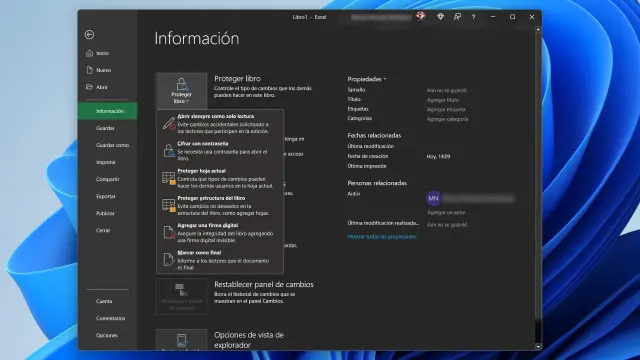Click the Fechas relacionadas heading

(x=374, y=136)
